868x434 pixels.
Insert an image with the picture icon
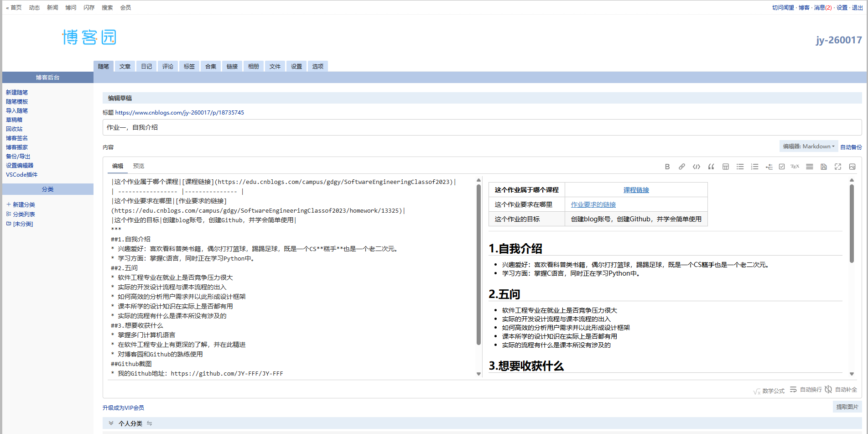click(852, 167)
